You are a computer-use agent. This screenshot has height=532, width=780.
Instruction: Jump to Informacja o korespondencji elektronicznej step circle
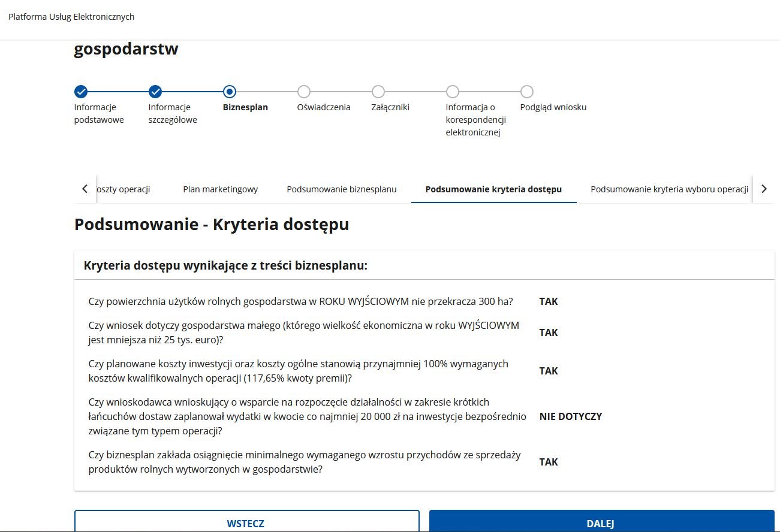(x=453, y=92)
